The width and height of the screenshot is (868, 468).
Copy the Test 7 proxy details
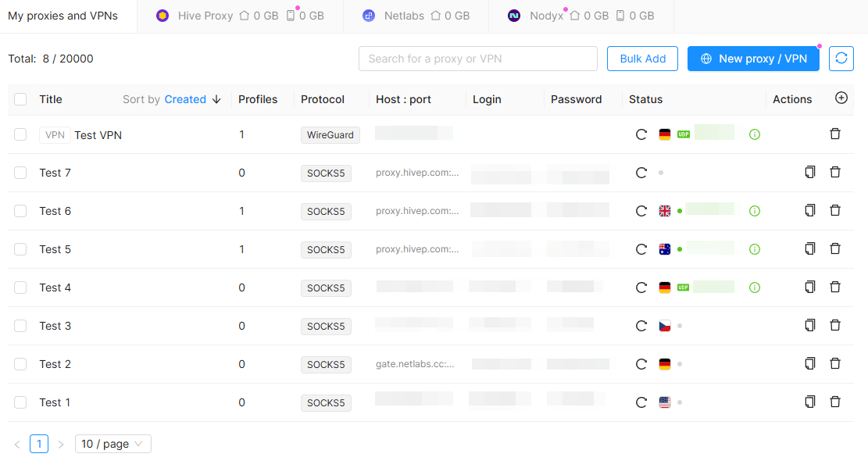point(810,172)
